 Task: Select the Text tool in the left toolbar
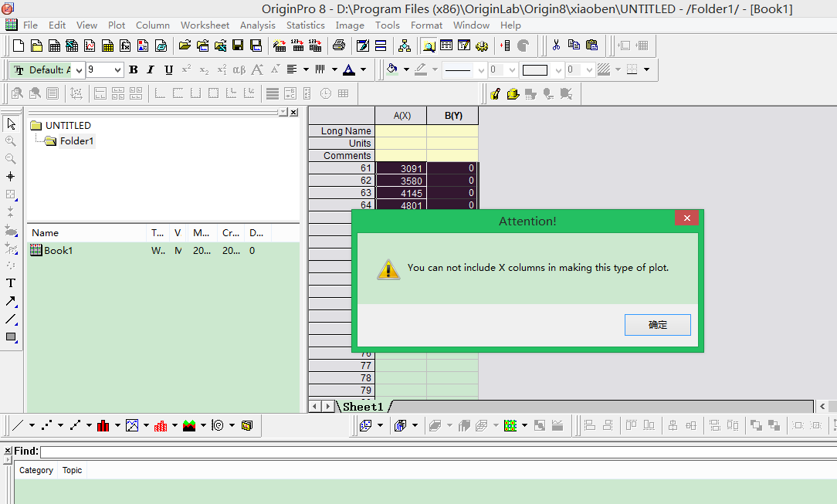[x=11, y=283]
